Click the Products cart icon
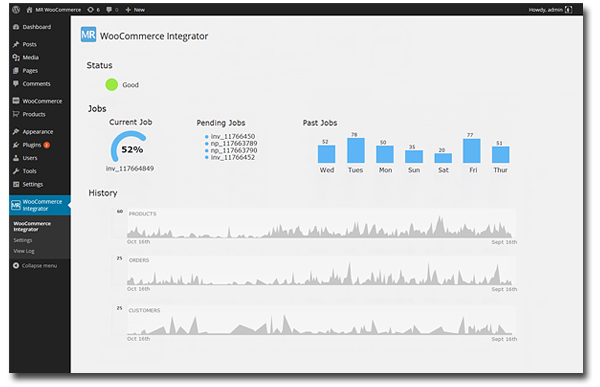Screen dimensions: 600x387 point(16,114)
